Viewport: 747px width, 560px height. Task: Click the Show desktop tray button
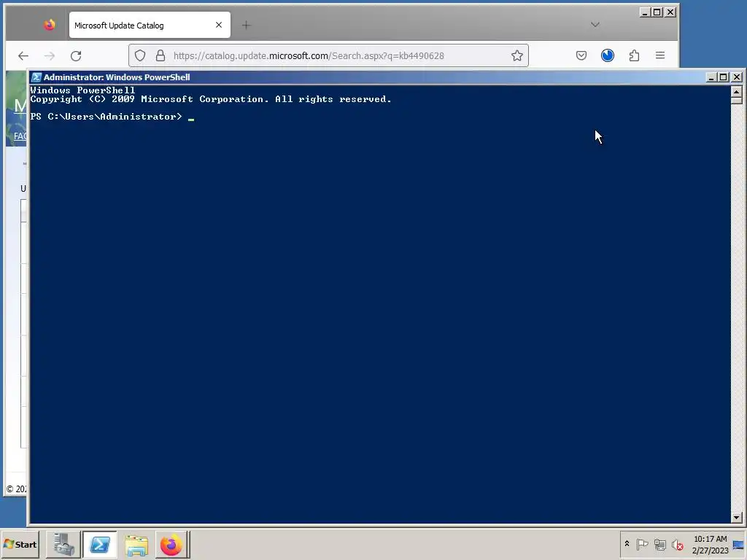738,544
